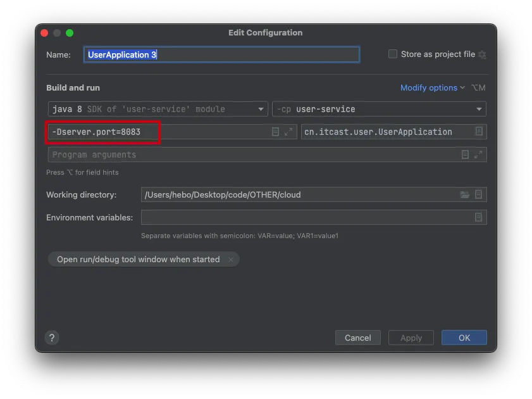Click the Program arguments input field
Image resolution: width=532 pixels, height=399 pixels.
coord(268,155)
